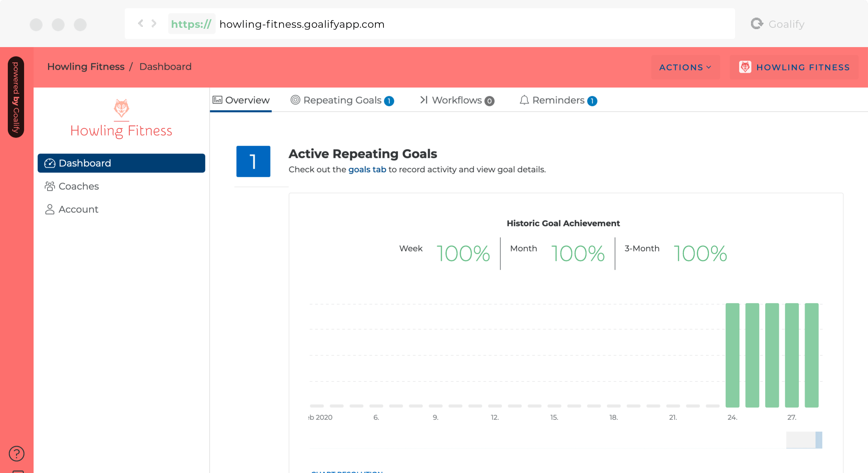Click the browser address bar URL field

pos(302,24)
